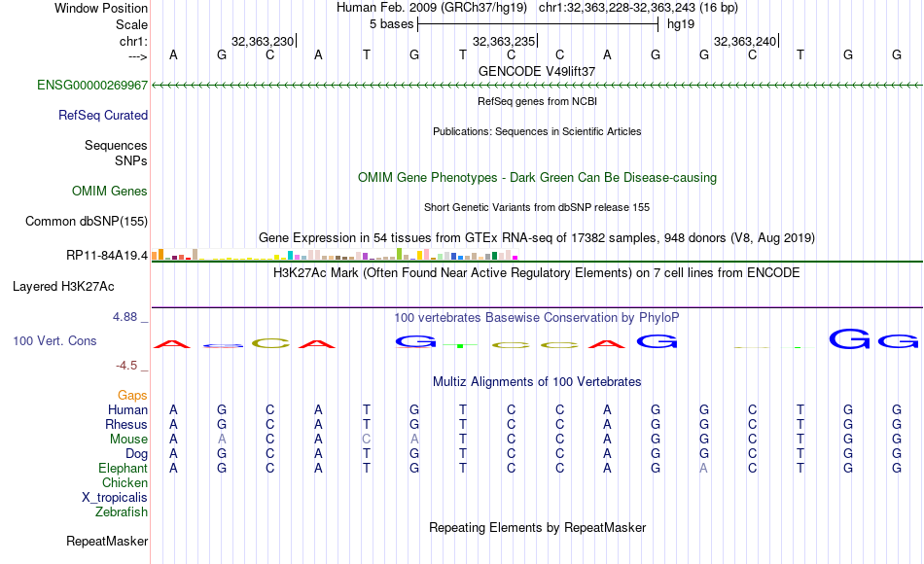The image size is (924, 564).
Task: Open Publications: Sequences in Scientific Articles title
Action: (537, 131)
